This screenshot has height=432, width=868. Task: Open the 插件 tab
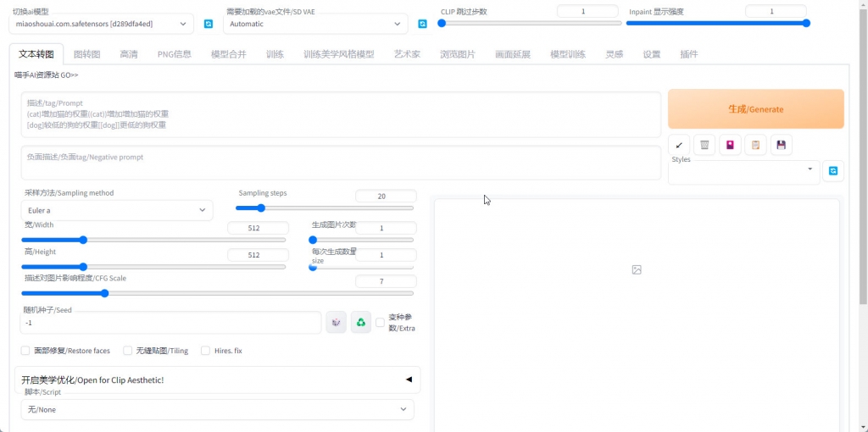pos(688,54)
